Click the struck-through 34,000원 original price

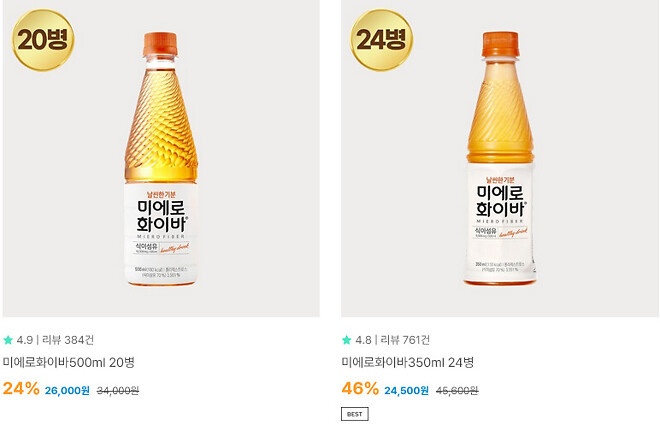click(x=118, y=391)
